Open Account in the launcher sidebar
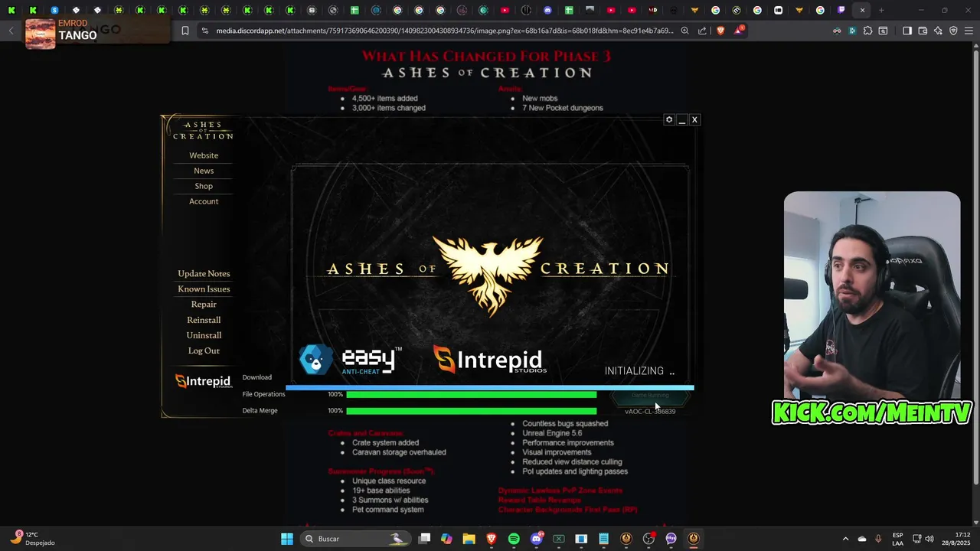Viewport: 980px width, 551px height. [204, 201]
